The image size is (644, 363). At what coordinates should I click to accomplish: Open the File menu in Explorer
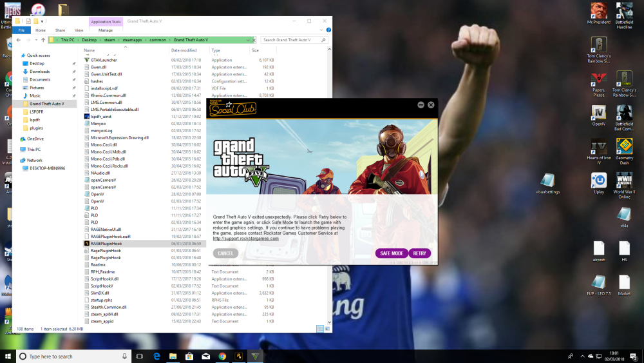pyautogui.click(x=21, y=30)
